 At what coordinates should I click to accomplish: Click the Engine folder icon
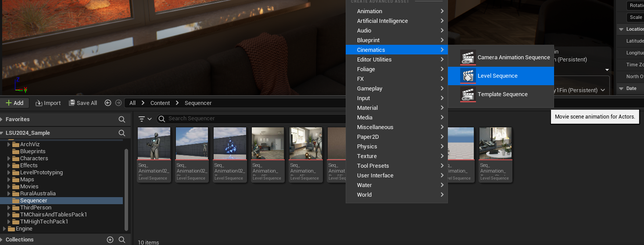coord(11,229)
